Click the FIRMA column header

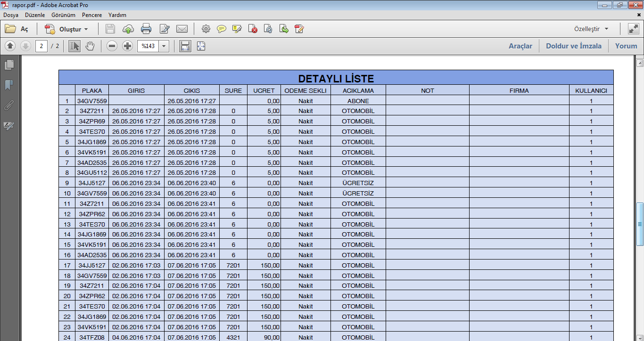[519, 90]
